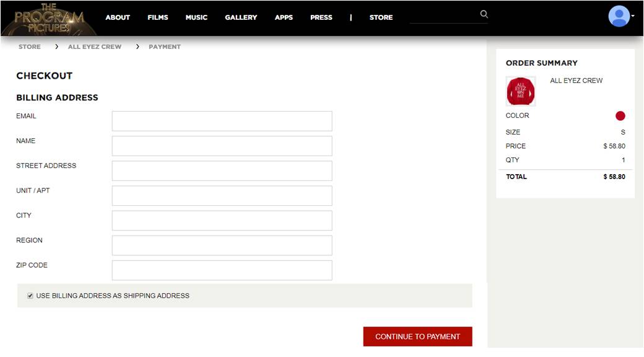Open the Press menu
This screenshot has height=357, width=644.
point(321,17)
